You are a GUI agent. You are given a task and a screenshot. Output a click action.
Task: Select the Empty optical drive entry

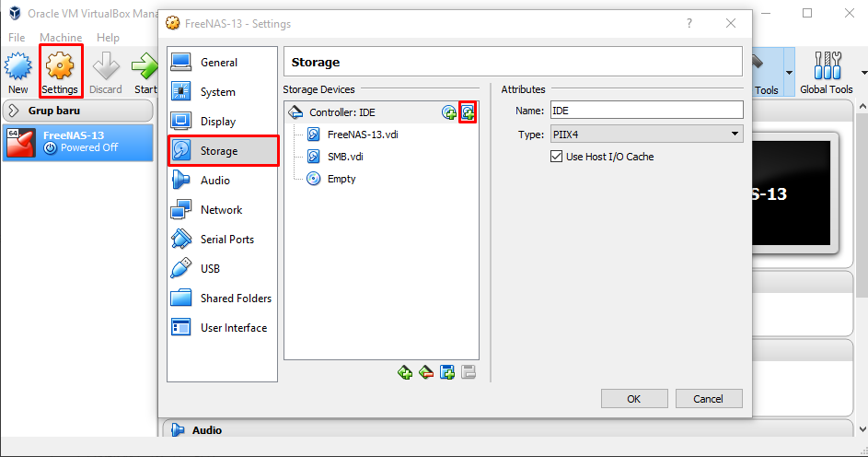341,179
